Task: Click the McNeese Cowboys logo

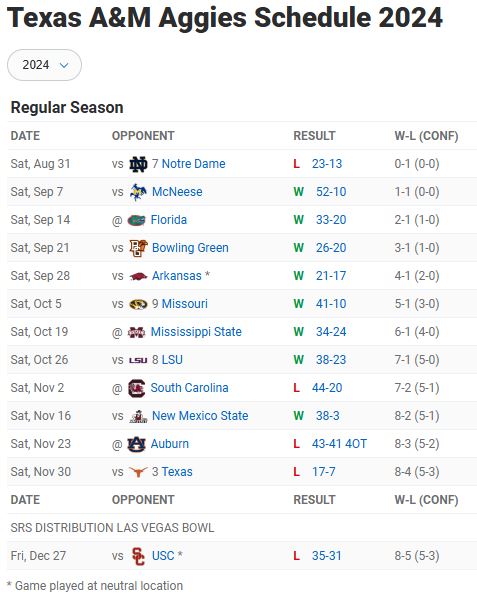Action: pyautogui.click(x=138, y=192)
